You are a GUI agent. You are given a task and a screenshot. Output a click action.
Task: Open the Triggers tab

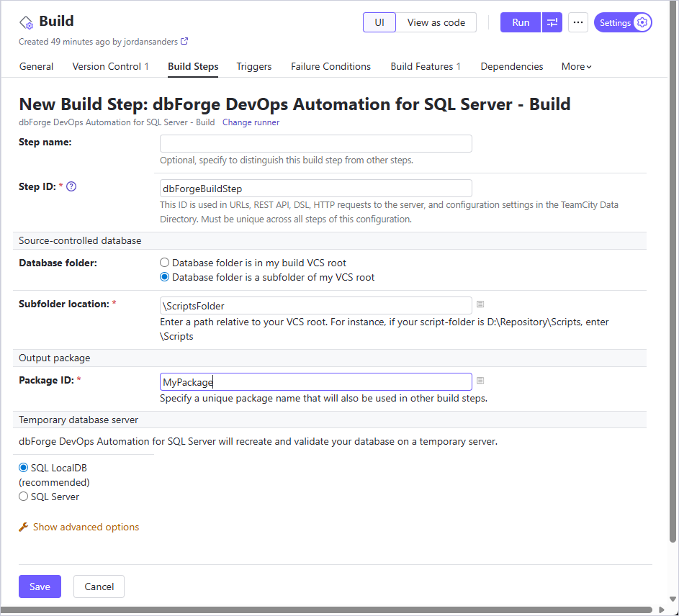pyautogui.click(x=253, y=67)
